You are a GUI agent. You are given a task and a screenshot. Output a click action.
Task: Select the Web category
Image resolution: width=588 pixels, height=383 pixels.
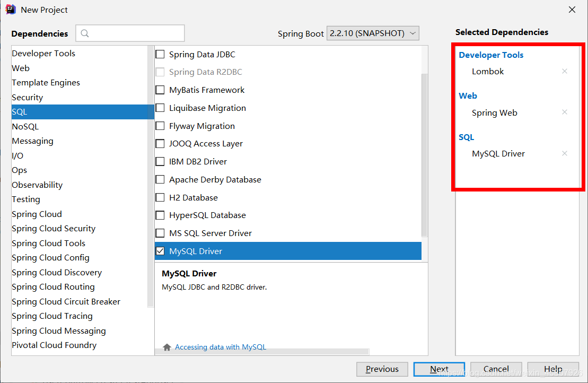pyautogui.click(x=21, y=68)
